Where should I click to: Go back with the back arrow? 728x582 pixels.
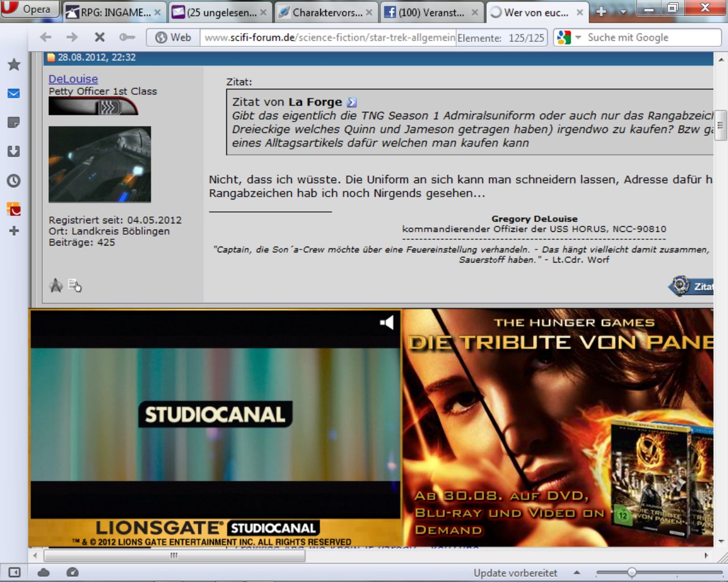(x=46, y=38)
